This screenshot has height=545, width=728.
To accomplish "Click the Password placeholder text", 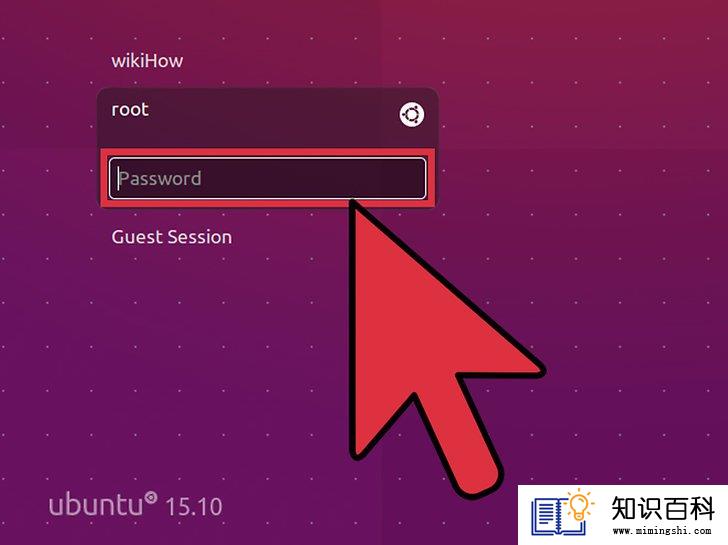I will click(x=160, y=178).
